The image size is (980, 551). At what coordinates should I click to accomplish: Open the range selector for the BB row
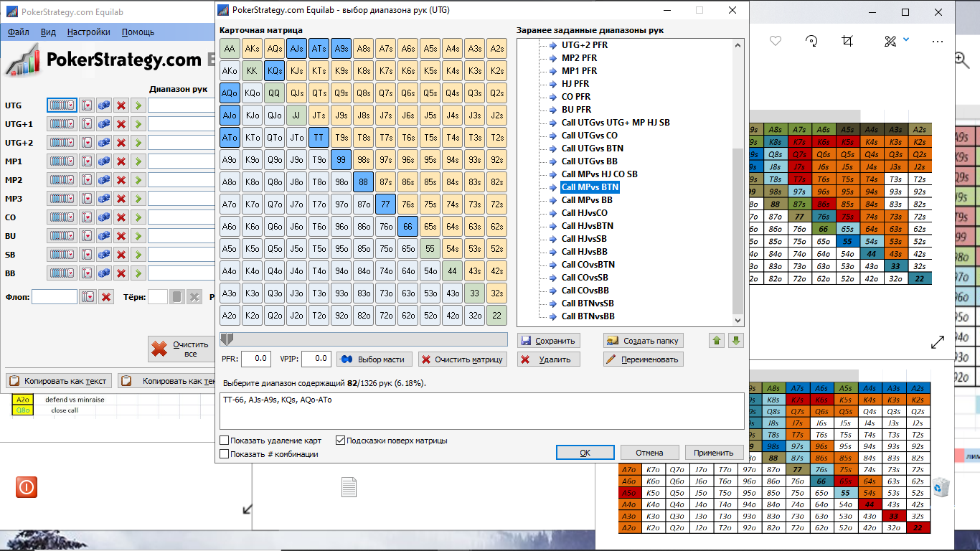(x=62, y=273)
